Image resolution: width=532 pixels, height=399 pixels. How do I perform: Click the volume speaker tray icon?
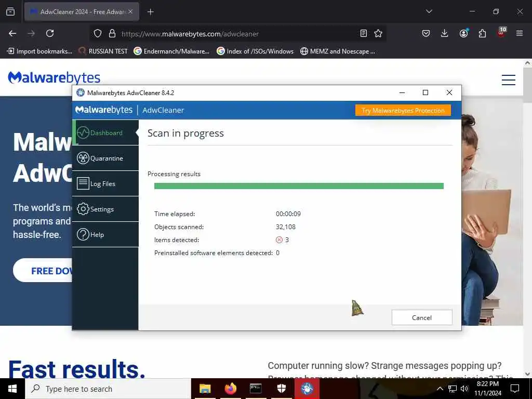[464, 389]
